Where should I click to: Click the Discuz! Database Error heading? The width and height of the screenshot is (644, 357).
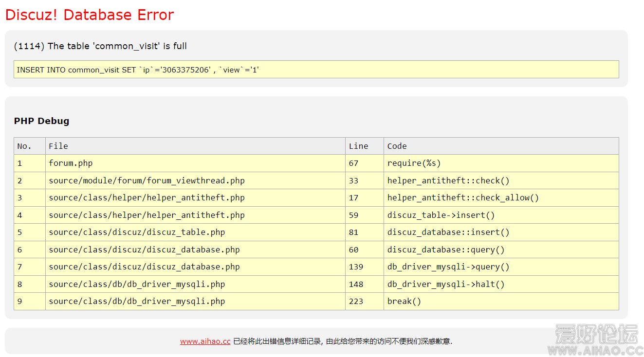click(x=90, y=15)
